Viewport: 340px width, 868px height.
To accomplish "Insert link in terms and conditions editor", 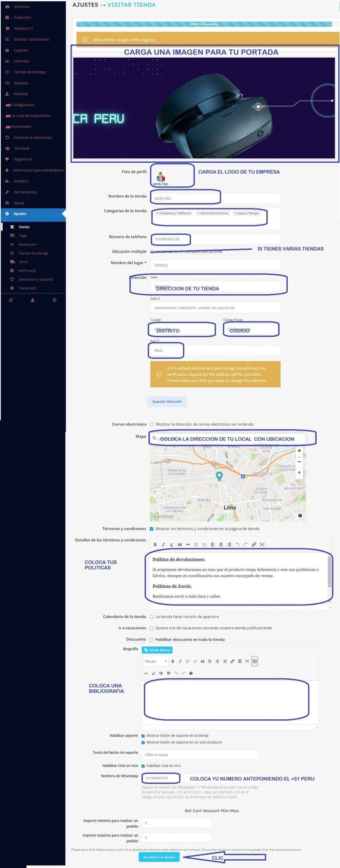I will coord(254,545).
